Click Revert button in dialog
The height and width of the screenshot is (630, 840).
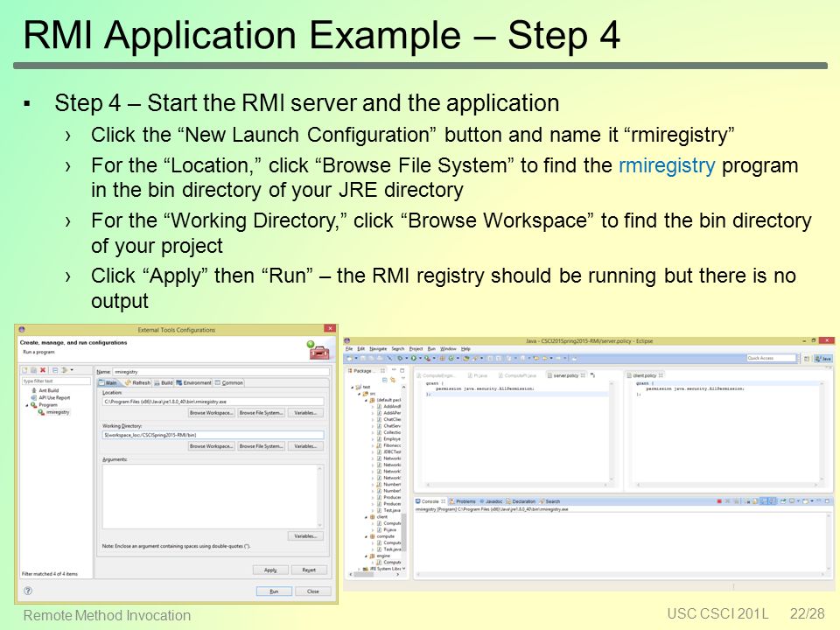point(309,570)
